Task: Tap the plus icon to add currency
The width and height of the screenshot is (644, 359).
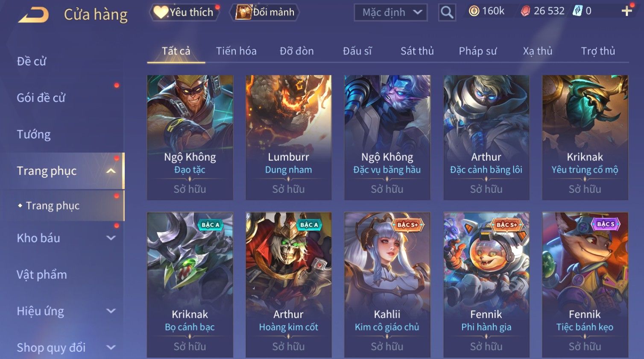Action: (x=626, y=11)
